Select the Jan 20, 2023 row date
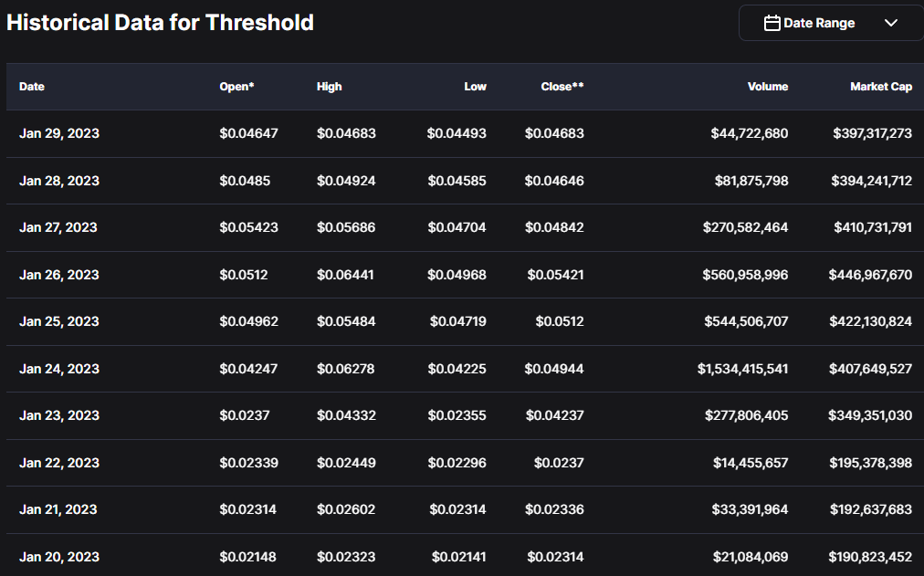This screenshot has height=576, width=924. pos(59,557)
